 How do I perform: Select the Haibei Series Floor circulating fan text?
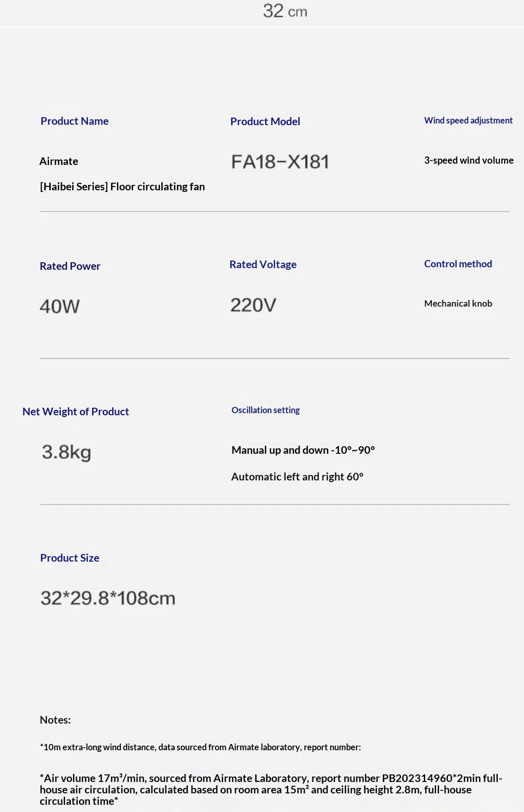pos(122,187)
